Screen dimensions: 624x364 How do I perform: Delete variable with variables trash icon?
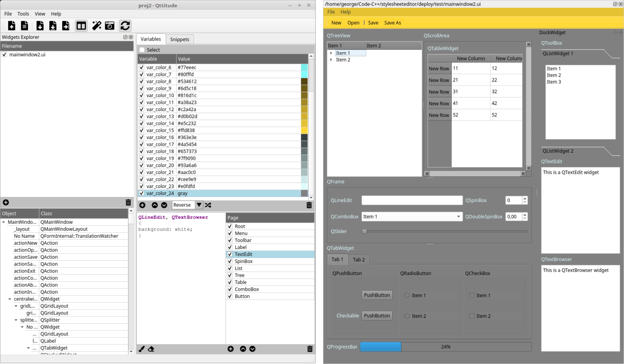(x=309, y=205)
